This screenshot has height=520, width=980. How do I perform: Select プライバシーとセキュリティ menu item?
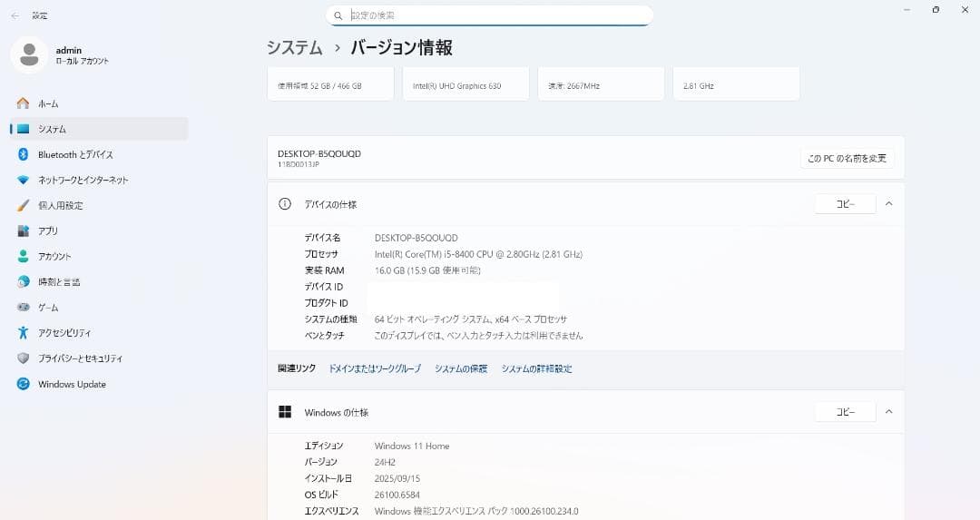99,358
